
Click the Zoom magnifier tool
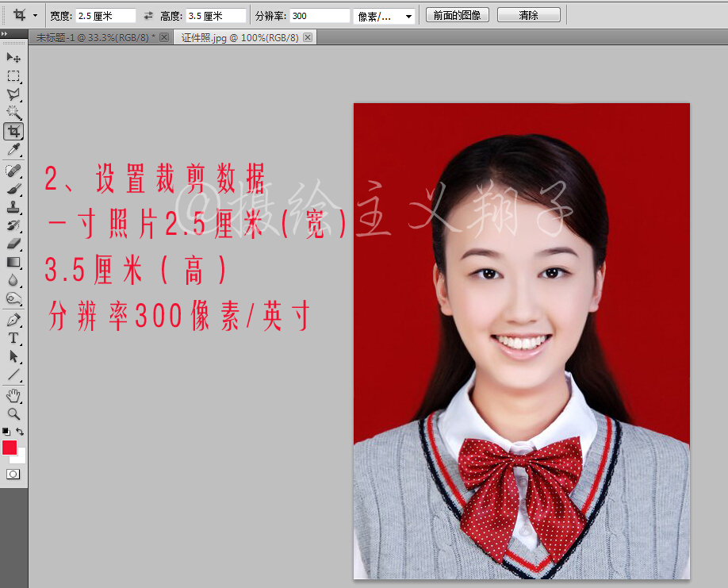pyautogui.click(x=13, y=413)
